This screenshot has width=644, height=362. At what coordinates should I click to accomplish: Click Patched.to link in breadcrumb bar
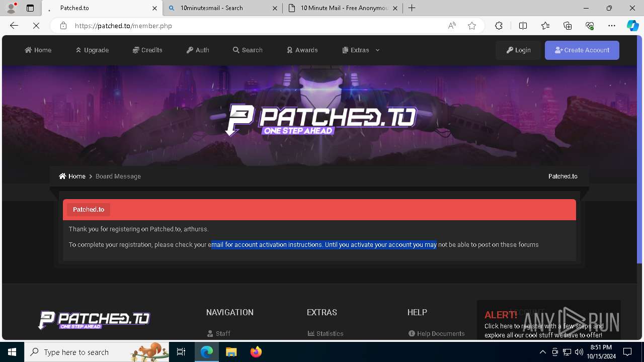point(563,176)
